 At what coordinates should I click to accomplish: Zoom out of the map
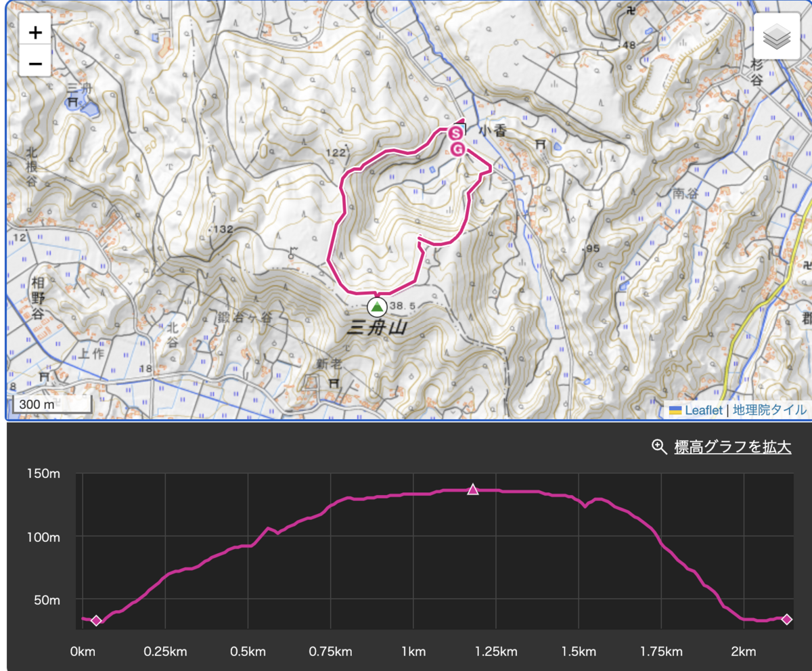click(35, 64)
